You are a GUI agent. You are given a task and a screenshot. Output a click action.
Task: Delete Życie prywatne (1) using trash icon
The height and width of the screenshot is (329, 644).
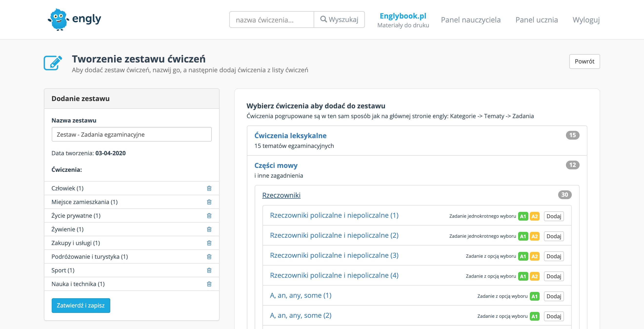click(x=209, y=216)
